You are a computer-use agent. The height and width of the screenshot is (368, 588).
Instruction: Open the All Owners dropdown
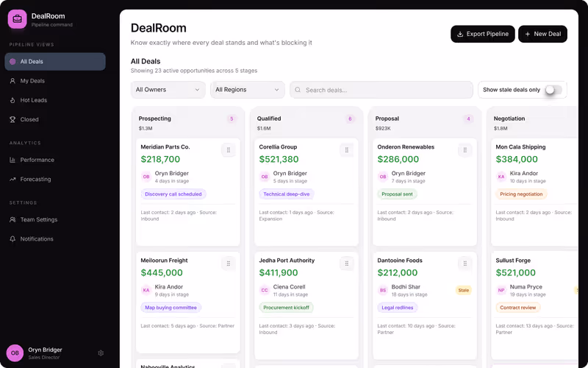coord(168,90)
